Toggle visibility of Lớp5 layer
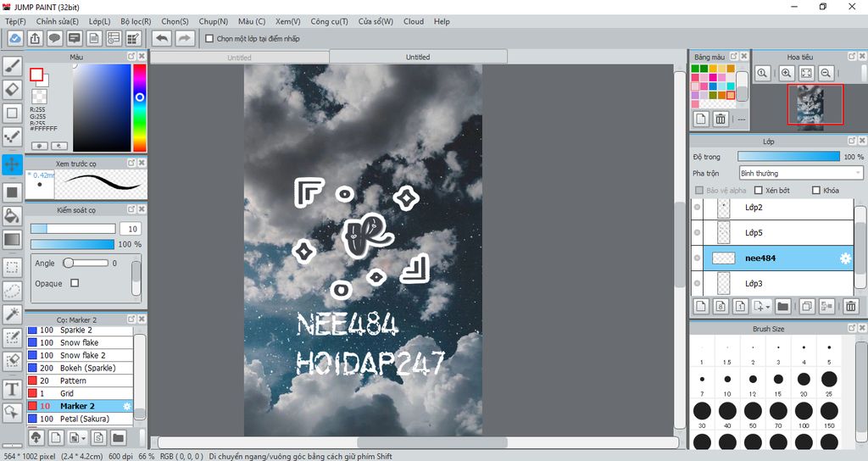 (x=697, y=233)
